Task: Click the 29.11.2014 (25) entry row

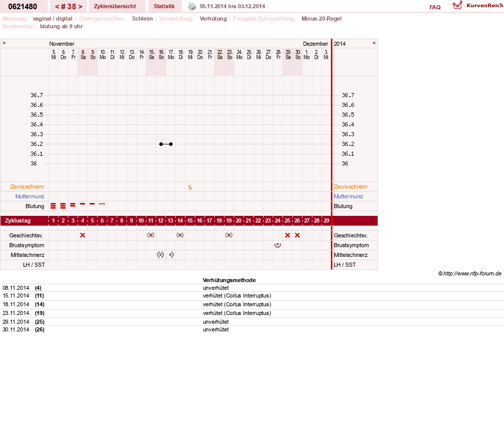Action: [x=252, y=322]
